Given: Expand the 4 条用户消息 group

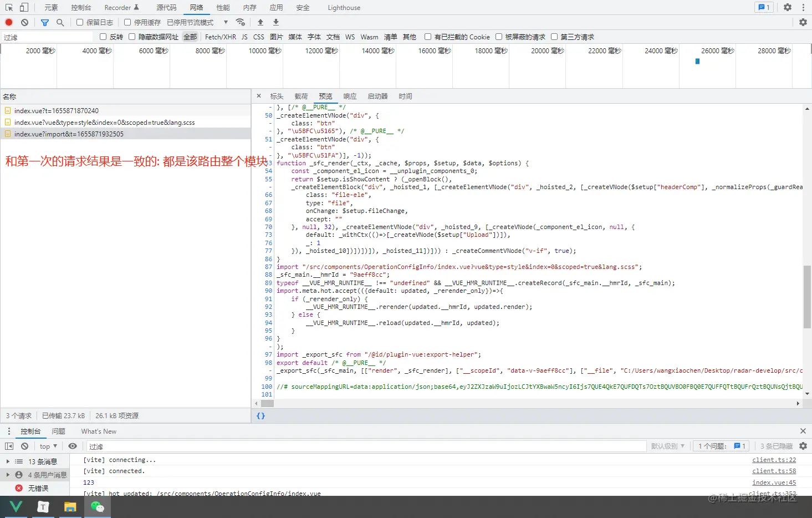Looking at the screenshot, I should [8, 475].
